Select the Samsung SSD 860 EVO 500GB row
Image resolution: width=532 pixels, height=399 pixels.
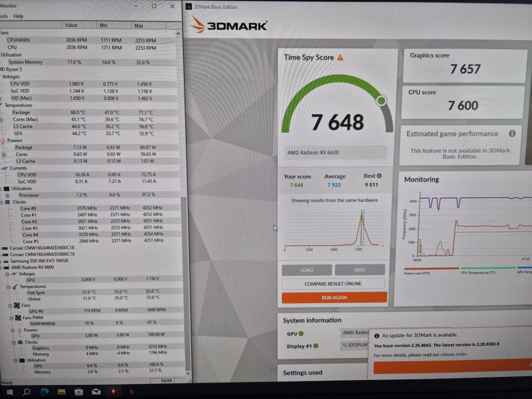pyautogui.click(x=39, y=261)
